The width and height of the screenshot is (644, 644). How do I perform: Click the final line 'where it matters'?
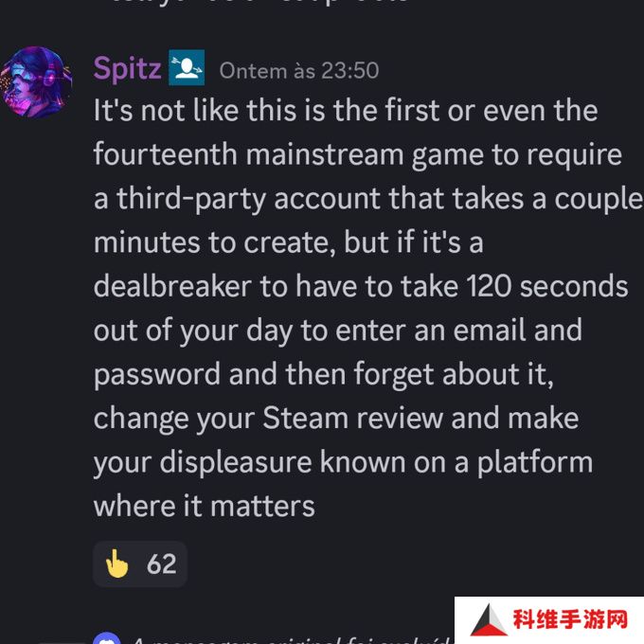pos(205,507)
